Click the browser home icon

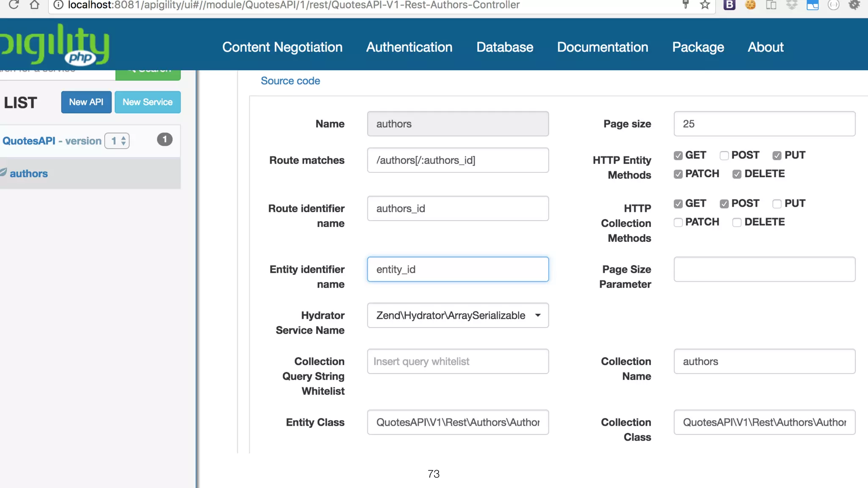(34, 5)
